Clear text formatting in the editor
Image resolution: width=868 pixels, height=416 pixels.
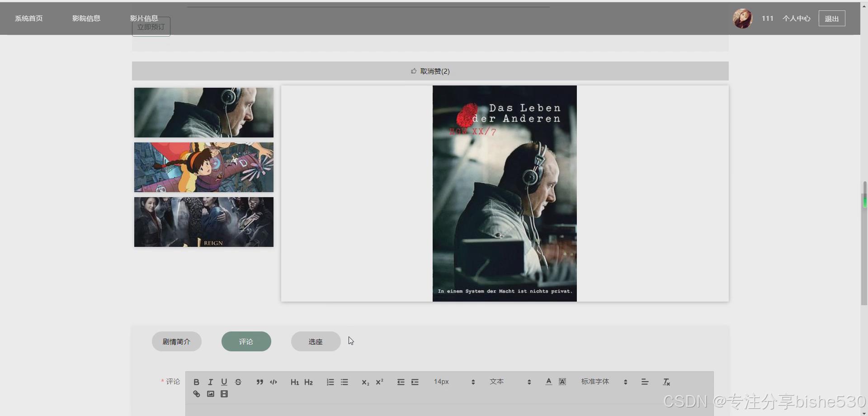tap(666, 382)
